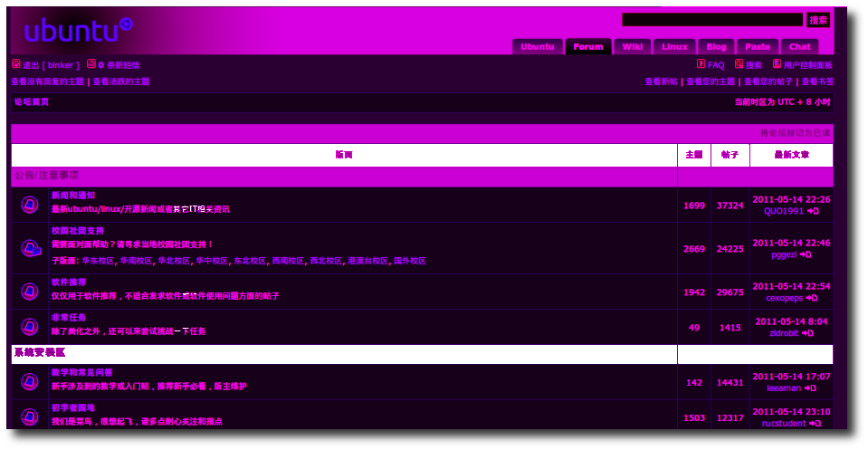The height and width of the screenshot is (450, 868).
Task: Open the 软件推荐 forum
Action: [69, 282]
